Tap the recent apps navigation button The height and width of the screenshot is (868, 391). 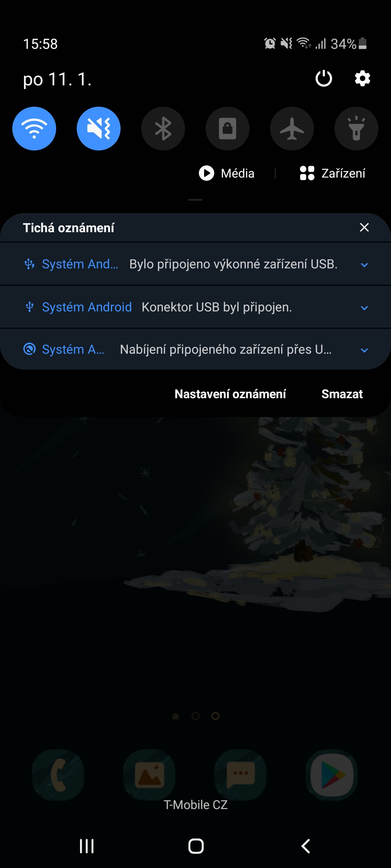tap(87, 846)
